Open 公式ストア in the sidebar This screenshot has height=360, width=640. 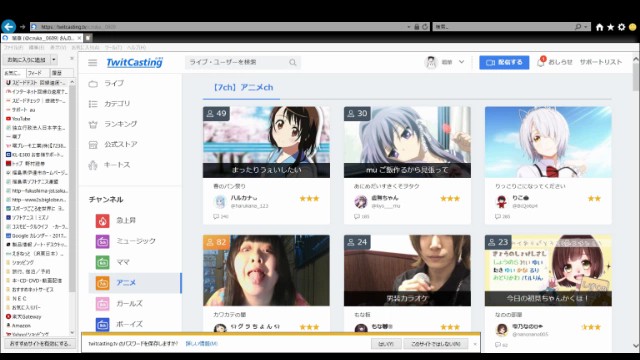[x=120, y=144]
